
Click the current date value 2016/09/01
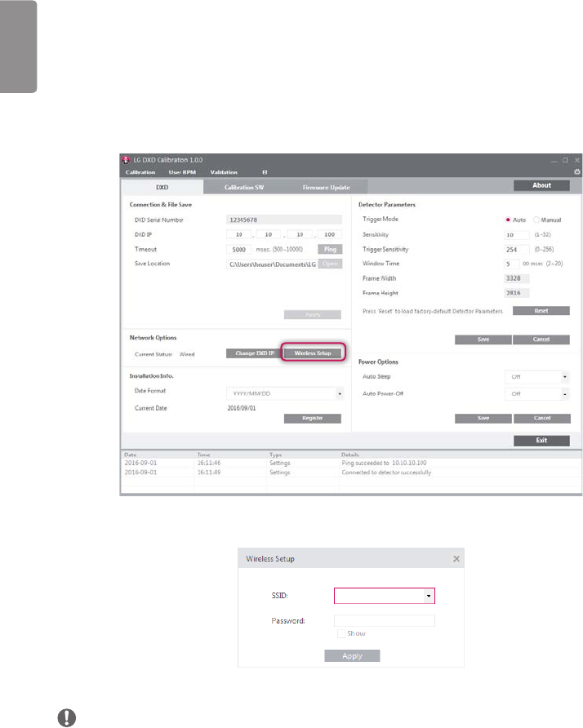point(242,409)
